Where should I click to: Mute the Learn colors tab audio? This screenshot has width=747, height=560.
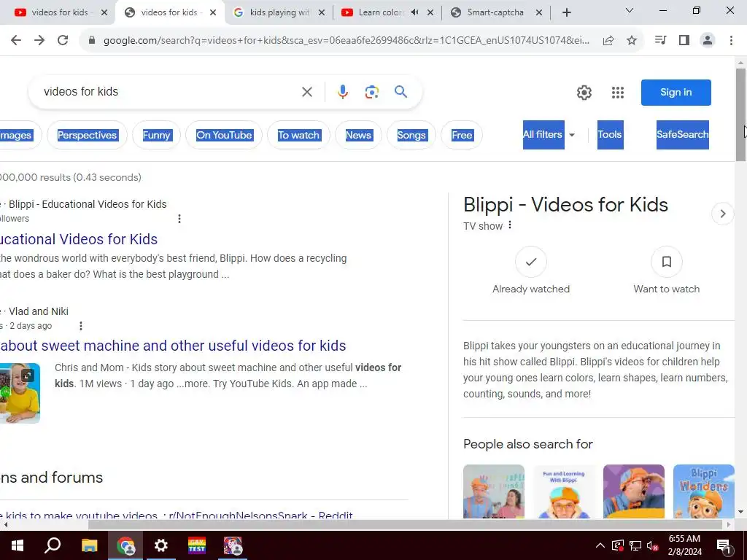pyautogui.click(x=414, y=12)
